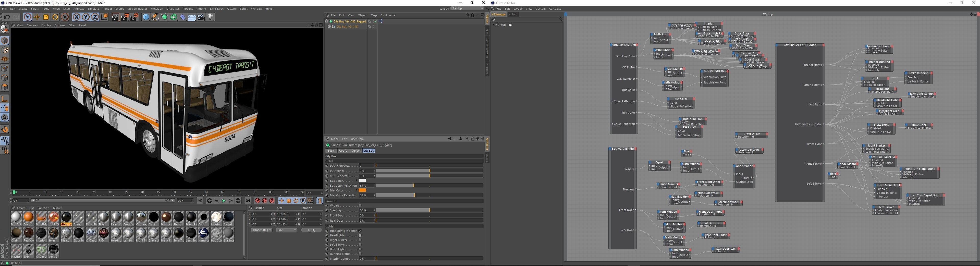Click the back arrow in Attribute Manager

coord(450,139)
